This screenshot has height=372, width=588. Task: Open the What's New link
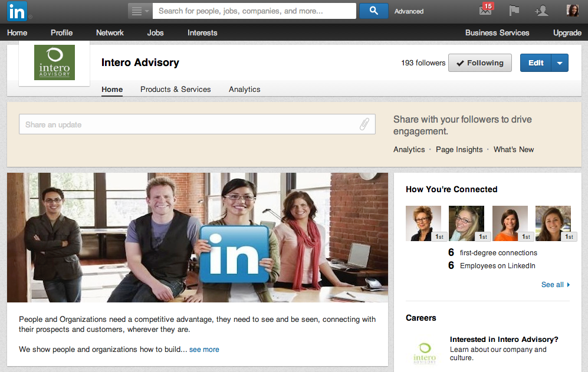514,149
